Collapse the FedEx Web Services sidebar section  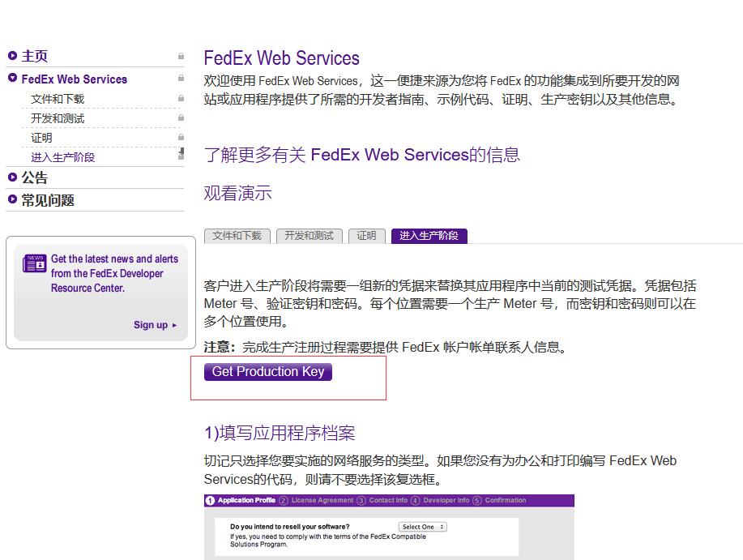pos(12,78)
